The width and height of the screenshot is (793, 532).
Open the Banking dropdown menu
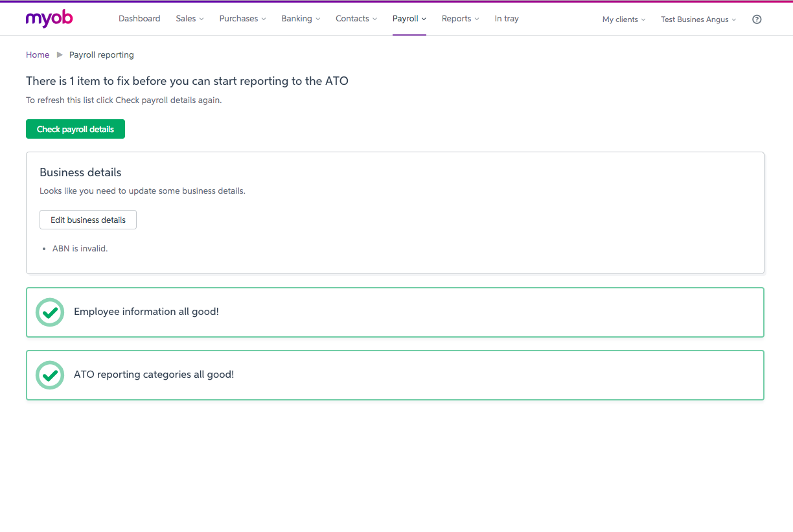[x=301, y=19]
